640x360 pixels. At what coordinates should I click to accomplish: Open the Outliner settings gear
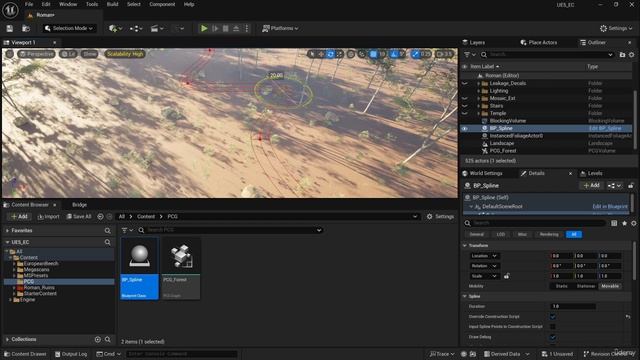631,55
